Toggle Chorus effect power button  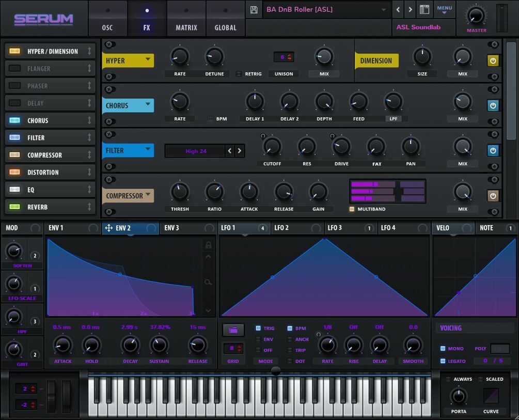493,106
